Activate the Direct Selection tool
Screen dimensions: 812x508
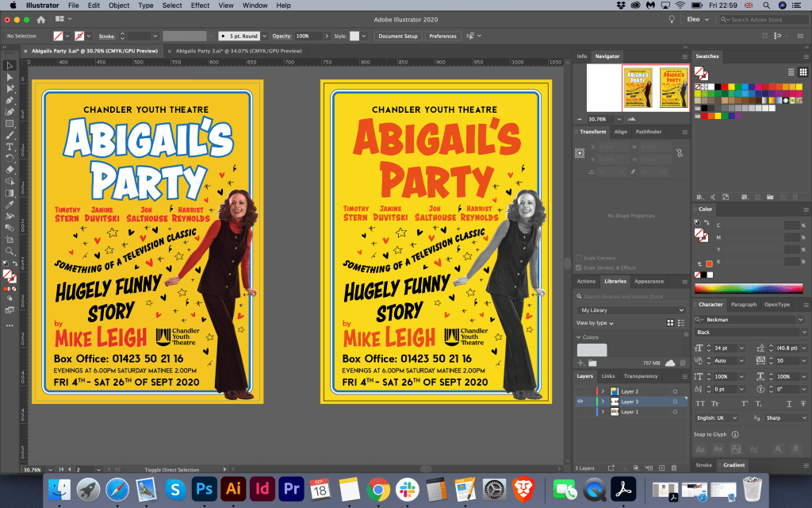coord(10,77)
